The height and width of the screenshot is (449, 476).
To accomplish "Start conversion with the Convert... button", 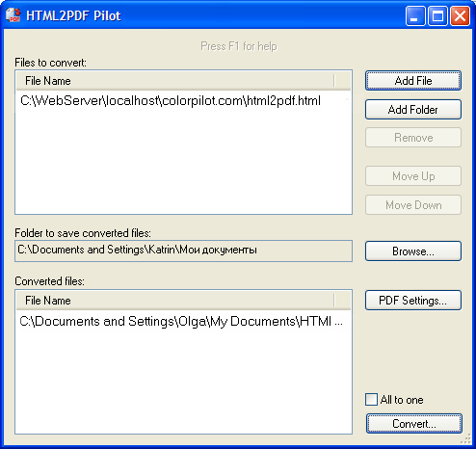I will 414,424.
